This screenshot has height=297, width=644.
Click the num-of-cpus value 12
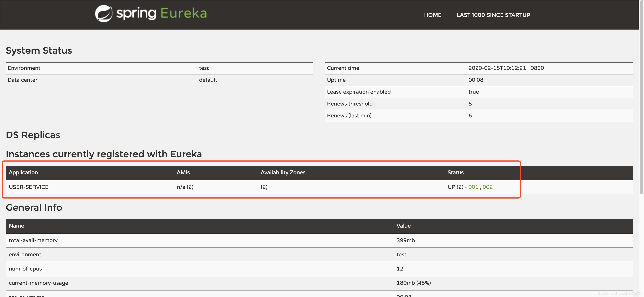coord(400,268)
